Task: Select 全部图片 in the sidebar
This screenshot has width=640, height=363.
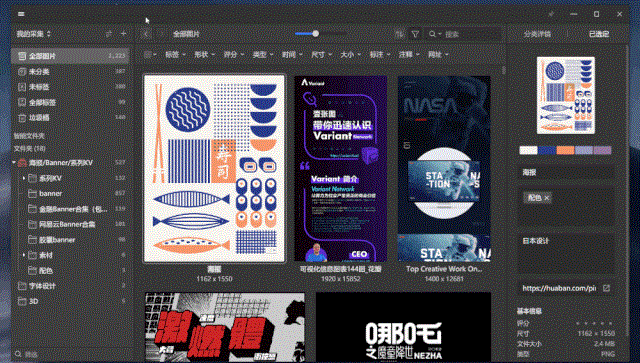Action: click(71, 56)
